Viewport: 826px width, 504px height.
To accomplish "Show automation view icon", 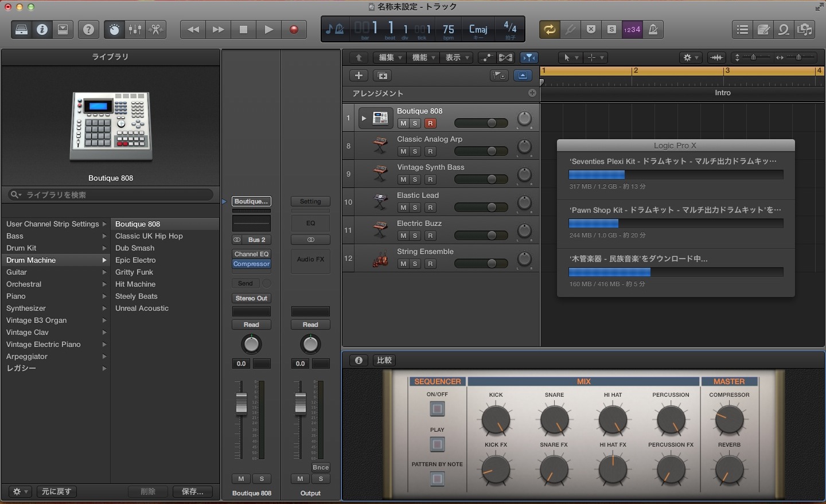I will tap(486, 57).
